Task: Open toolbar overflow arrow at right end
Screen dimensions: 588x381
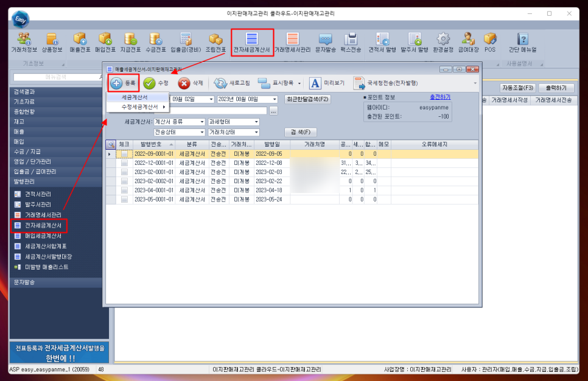Action: click(x=475, y=83)
